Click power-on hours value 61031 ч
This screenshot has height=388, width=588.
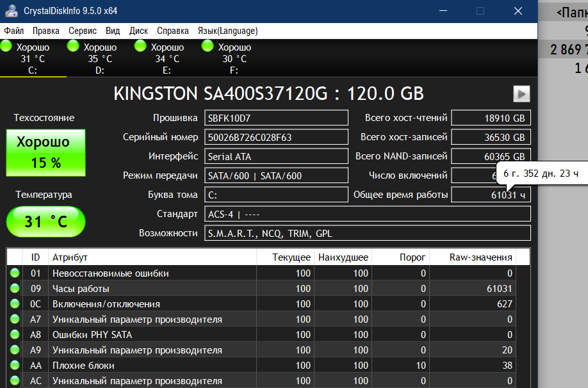point(491,195)
